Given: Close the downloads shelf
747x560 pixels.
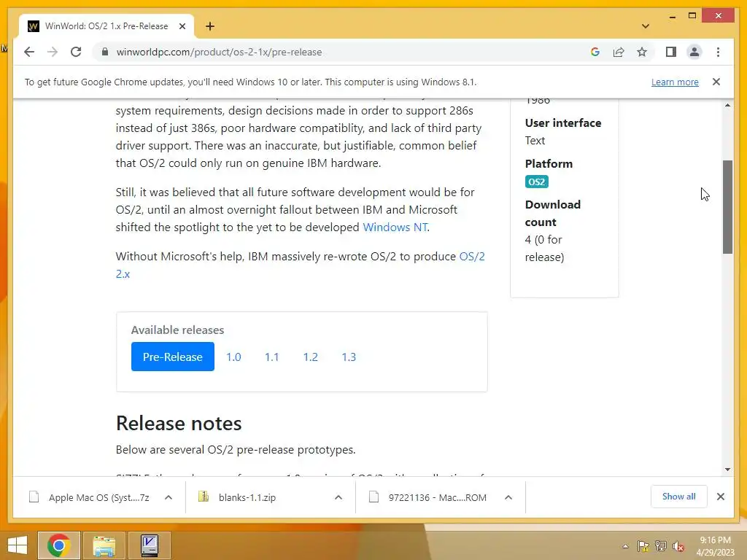Looking at the screenshot, I should [720, 497].
